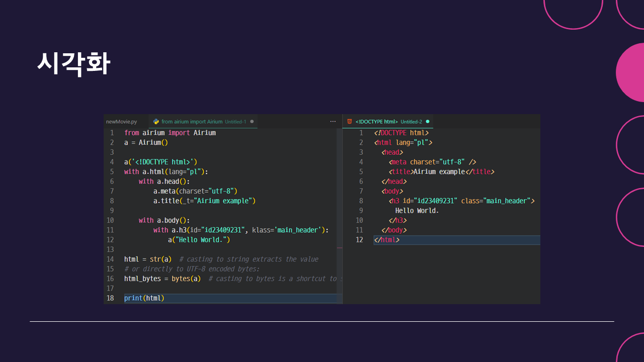Click the slide title '시각화'
Screen dimensions: 644x362
coord(73,63)
